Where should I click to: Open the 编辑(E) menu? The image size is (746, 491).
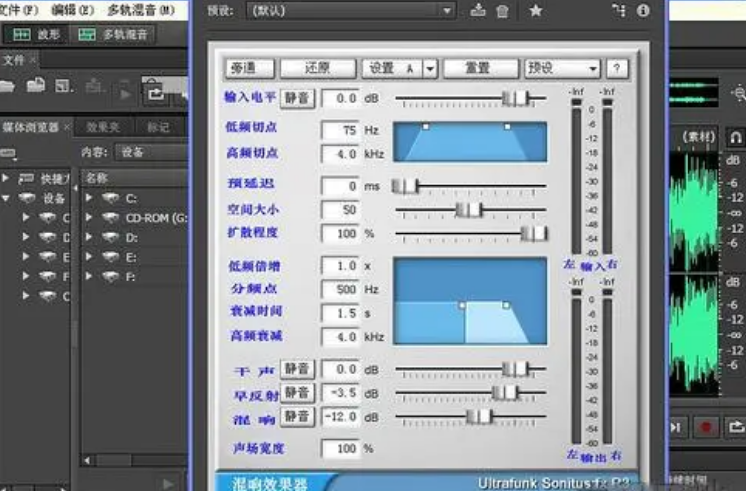[73, 10]
